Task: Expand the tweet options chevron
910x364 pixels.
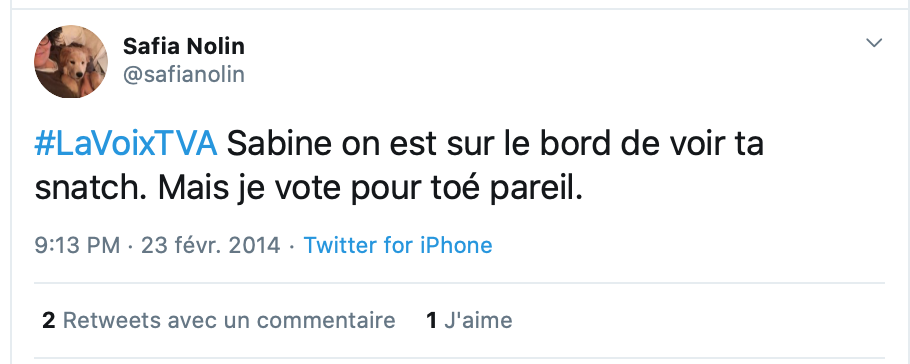Action: click(874, 43)
